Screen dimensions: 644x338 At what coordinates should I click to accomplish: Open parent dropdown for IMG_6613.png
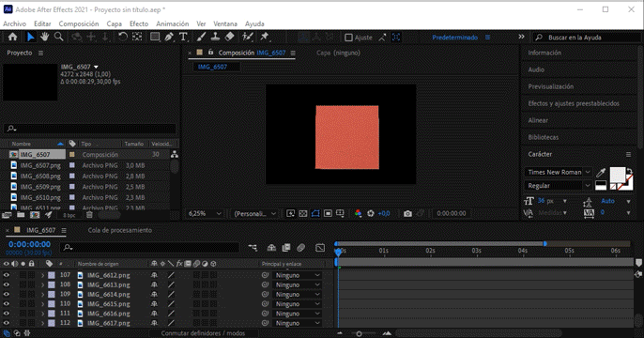(297, 285)
